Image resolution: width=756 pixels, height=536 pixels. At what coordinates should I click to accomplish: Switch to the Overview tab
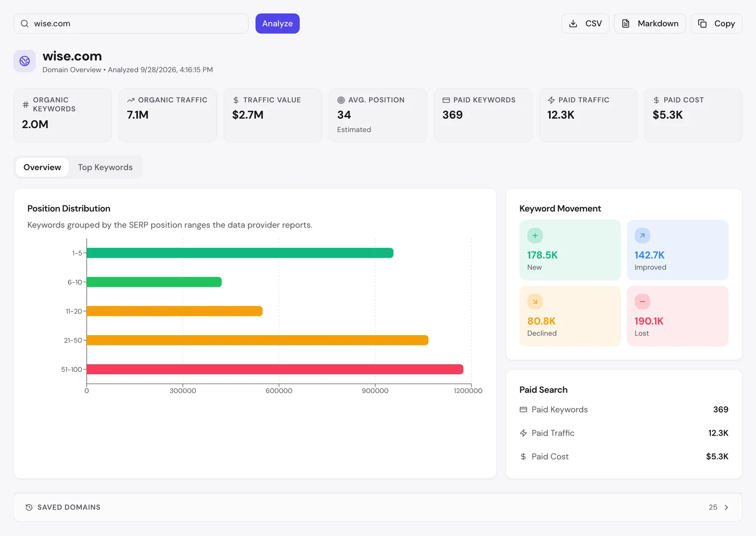[x=42, y=167]
